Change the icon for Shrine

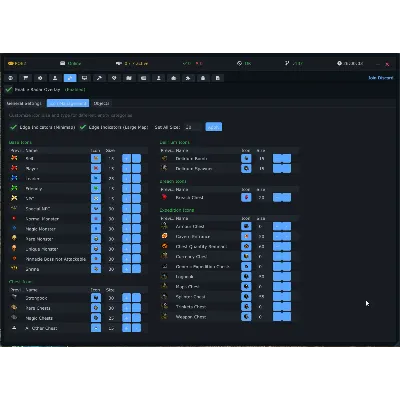pos(96,269)
